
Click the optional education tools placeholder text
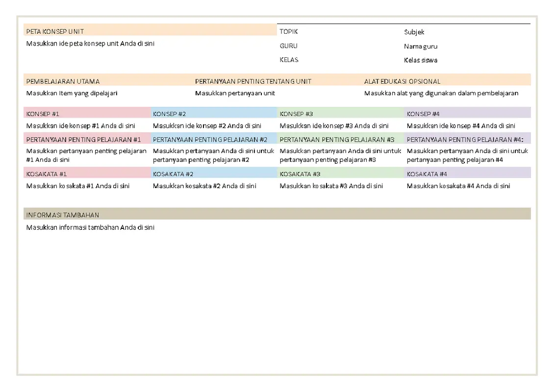click(x=441, y=93)
